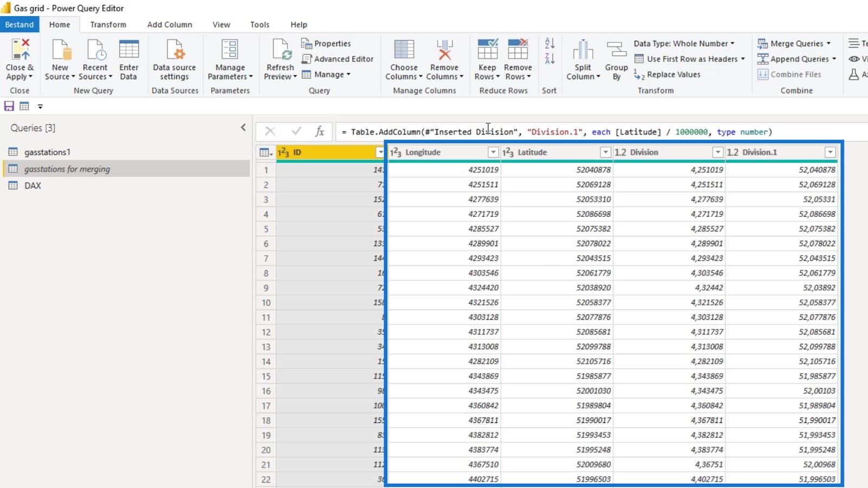The width and height of the screenshot is (868, 488).
Task: Expand Use First Row as Headers dropdown
Action: pyautogui.click(x=743, y=59)
